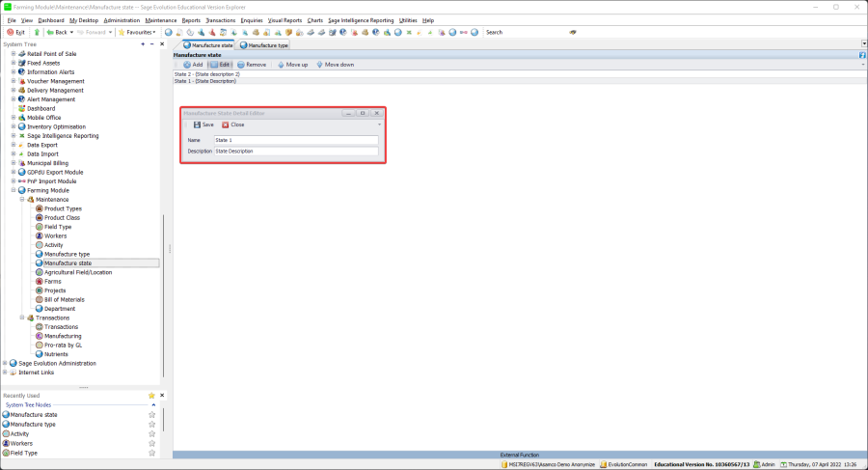This screenshot has height=470, width=868.
Task: Move the selected state up
Action: (x=292, y=65)
